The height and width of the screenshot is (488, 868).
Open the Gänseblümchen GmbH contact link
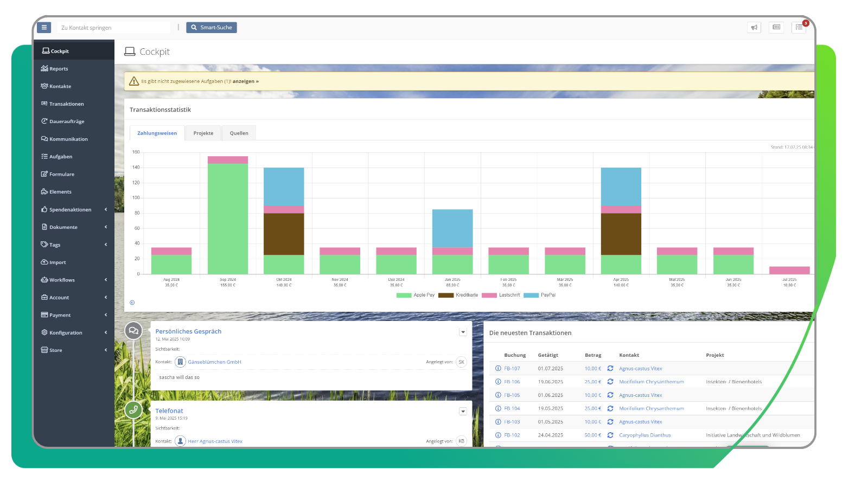point(214,362)
